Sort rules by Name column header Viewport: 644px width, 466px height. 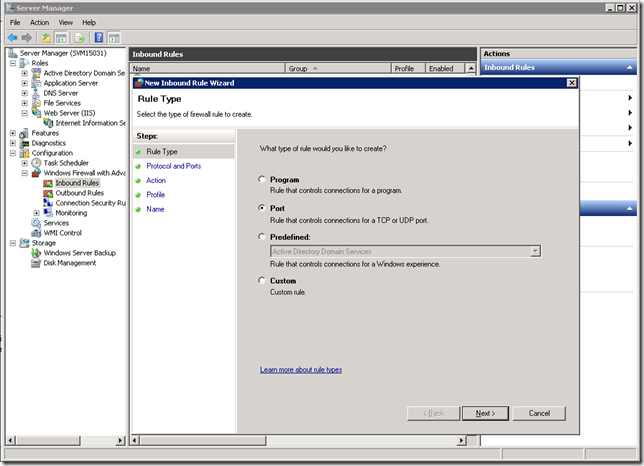click(x=208, y=69)
